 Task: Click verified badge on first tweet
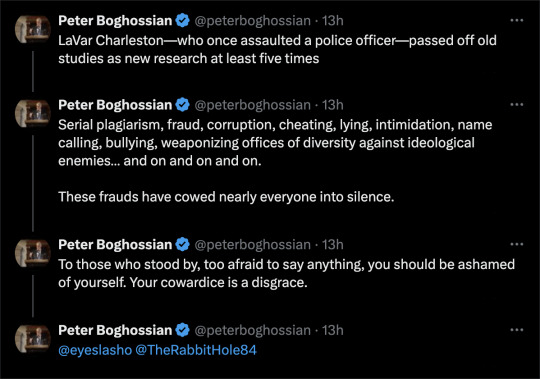tap(183, 21)
